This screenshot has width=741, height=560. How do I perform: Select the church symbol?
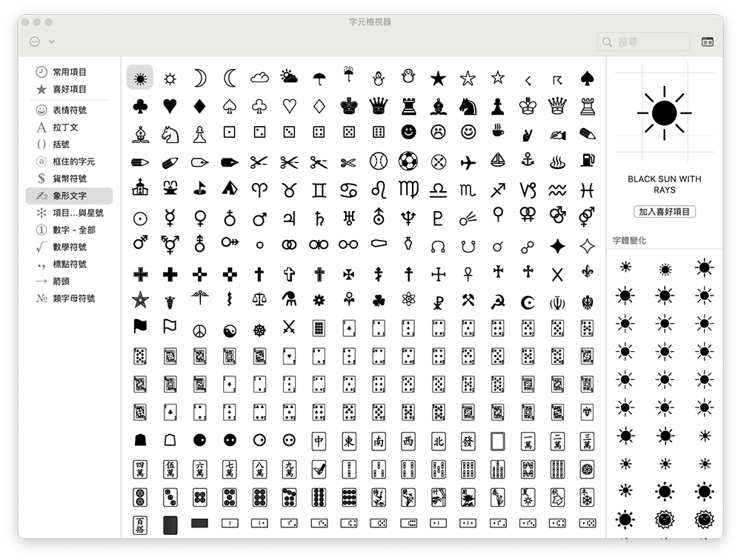(x=140, y=187)
